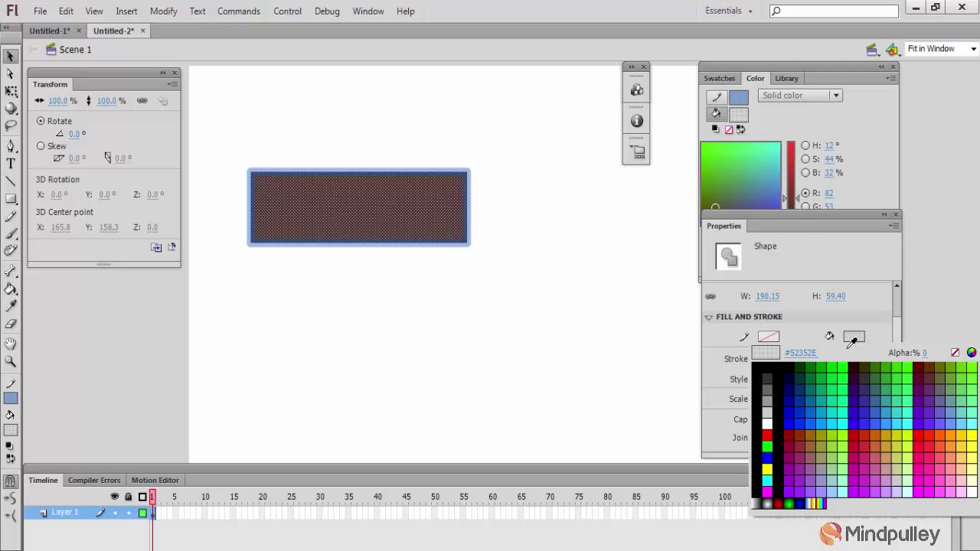Image resolution: width=980 pixels, height=551 pixels.
Task: Select the Subselection tool
Action: click(x=11, y=73)
